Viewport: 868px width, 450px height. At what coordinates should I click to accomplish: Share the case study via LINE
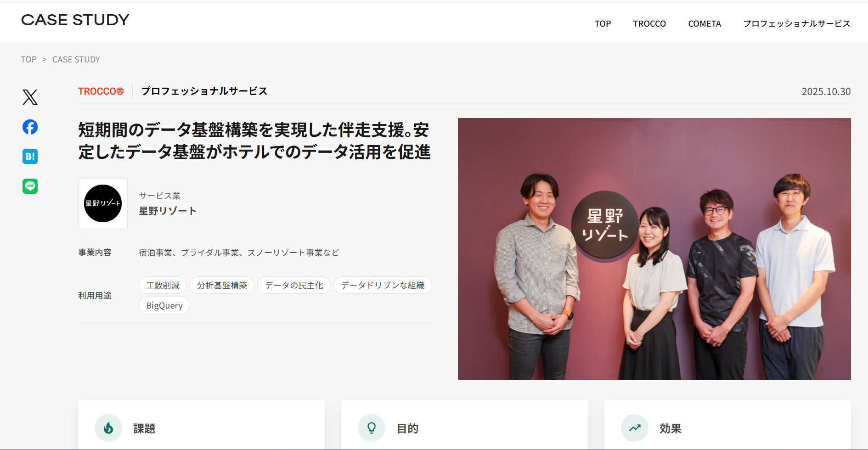tap(30, 186)
